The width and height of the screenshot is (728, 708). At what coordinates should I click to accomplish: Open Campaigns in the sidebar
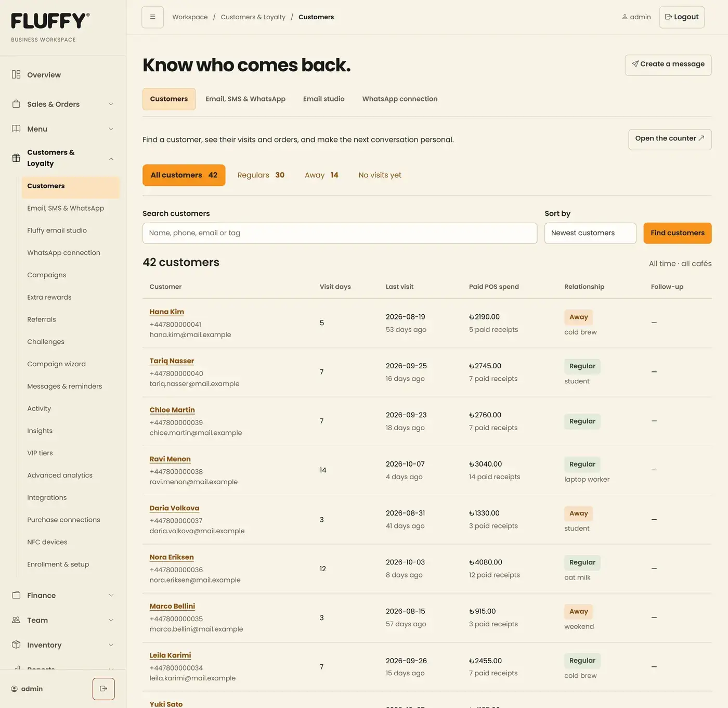(x=47, y=275)
